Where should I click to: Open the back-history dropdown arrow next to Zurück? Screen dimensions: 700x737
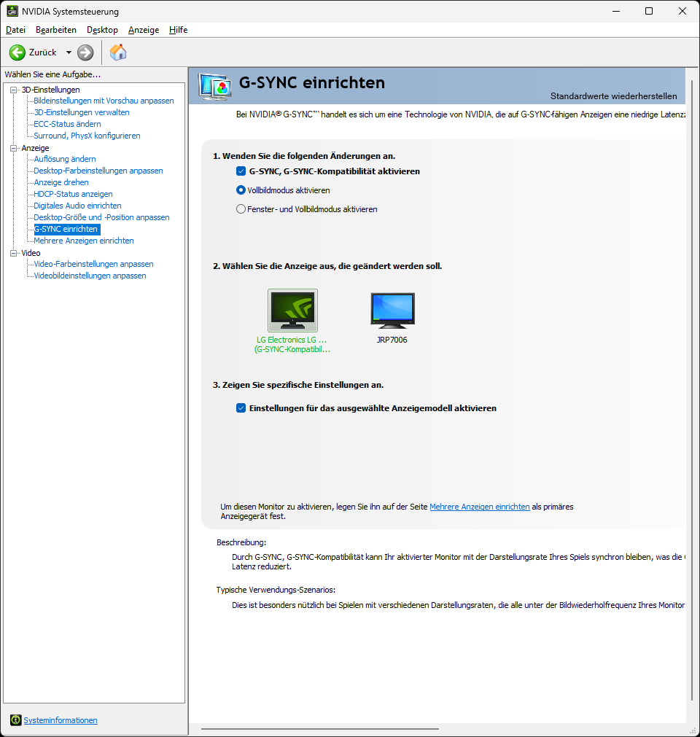69,52
